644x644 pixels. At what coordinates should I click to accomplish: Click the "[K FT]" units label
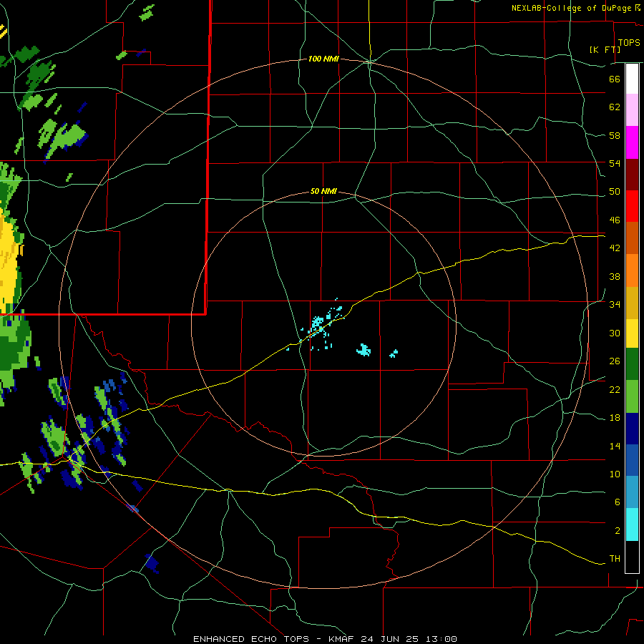[605, 49]
